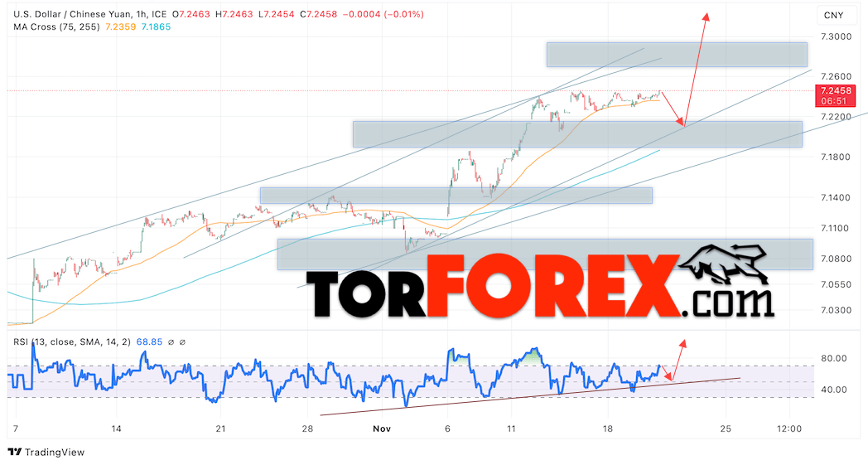Click the last ∅ symbol in RSI legend
868x465 pixels.
pyautogui.click(x=183, y=342)
